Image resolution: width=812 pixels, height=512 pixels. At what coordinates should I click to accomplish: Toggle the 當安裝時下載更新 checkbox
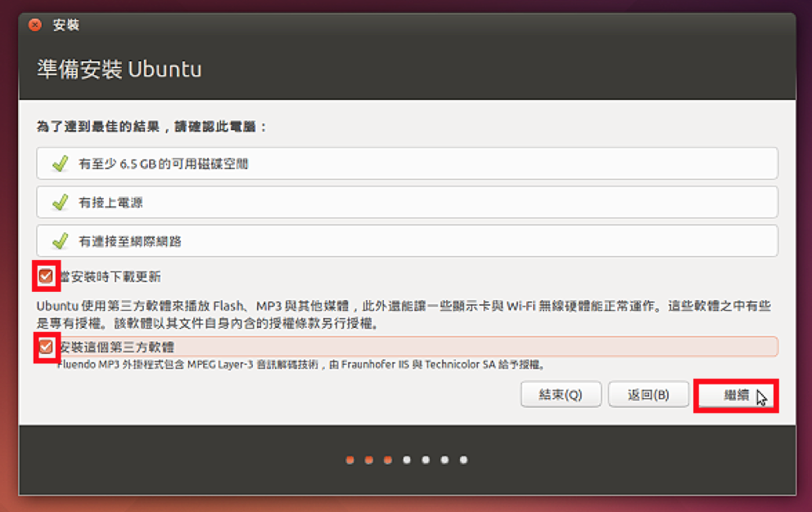pyautogui.click(x=46, y=276)
